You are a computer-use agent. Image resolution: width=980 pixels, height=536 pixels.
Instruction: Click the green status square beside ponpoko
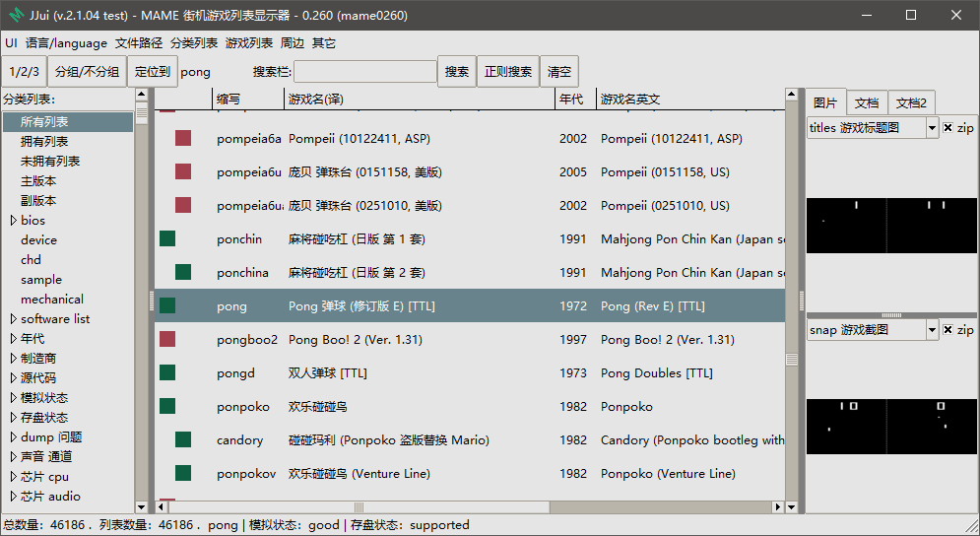tap(167, 406)
